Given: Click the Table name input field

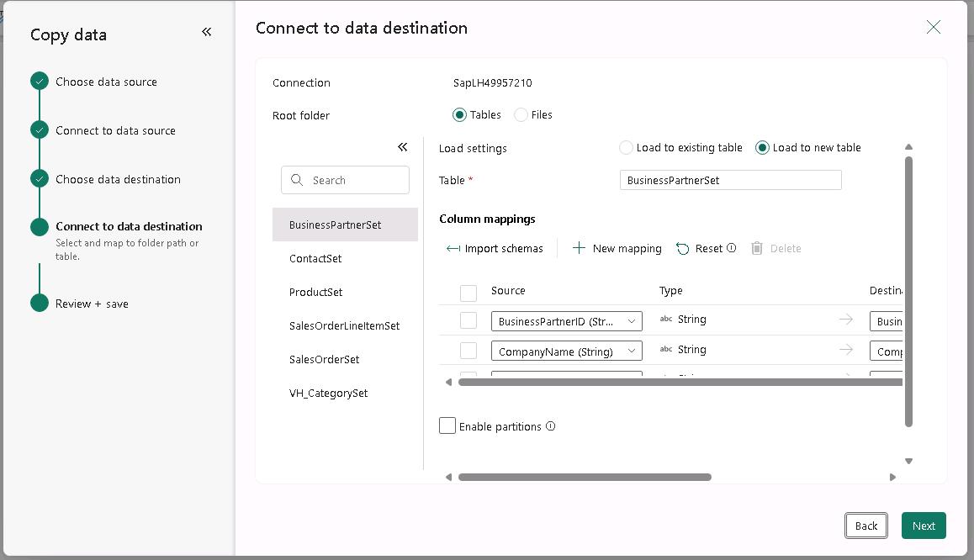Looking at the screenshot, I should click(x=730, y=180).
